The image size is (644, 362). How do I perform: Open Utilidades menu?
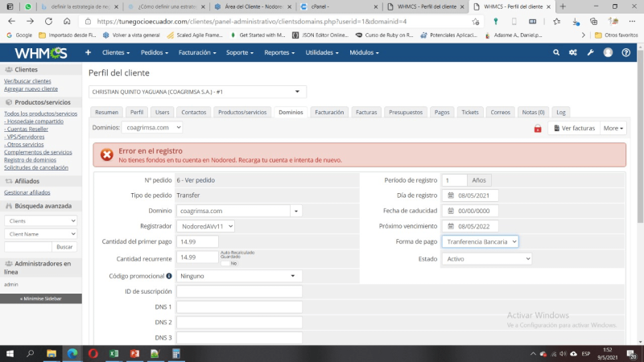coord(322,52)
